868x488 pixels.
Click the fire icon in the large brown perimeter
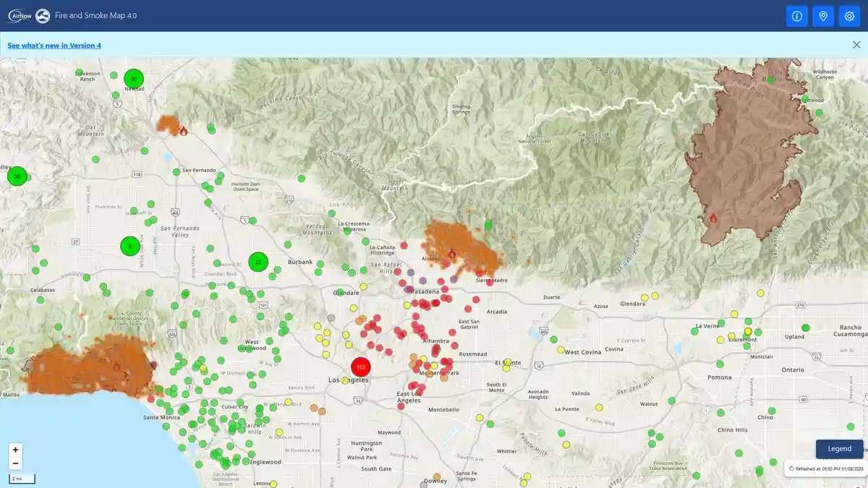(x=713, y=218)
